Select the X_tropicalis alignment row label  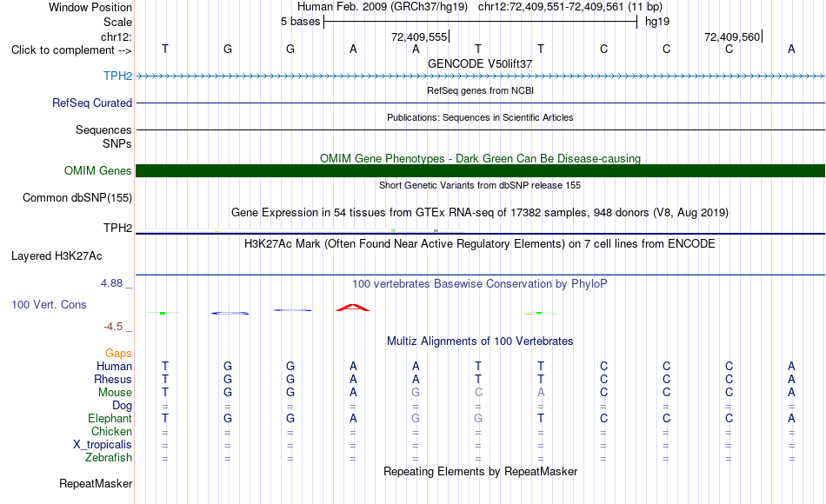coord(103,445)
